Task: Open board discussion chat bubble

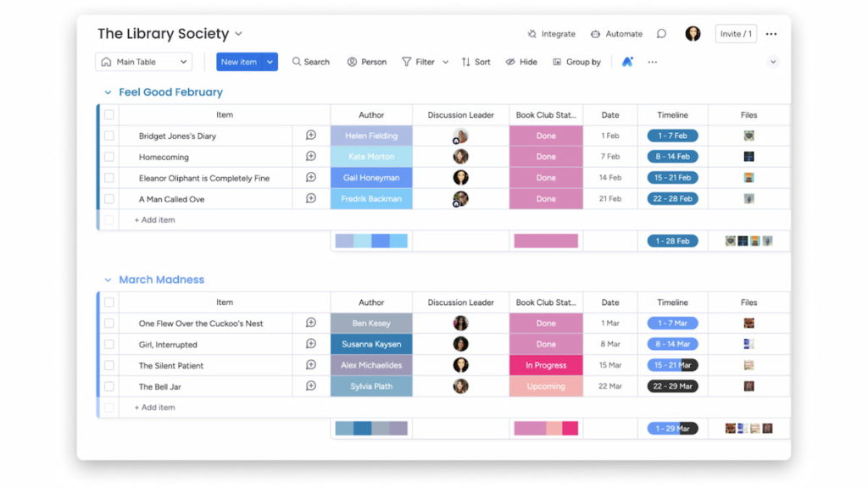Action: point(661,34)
